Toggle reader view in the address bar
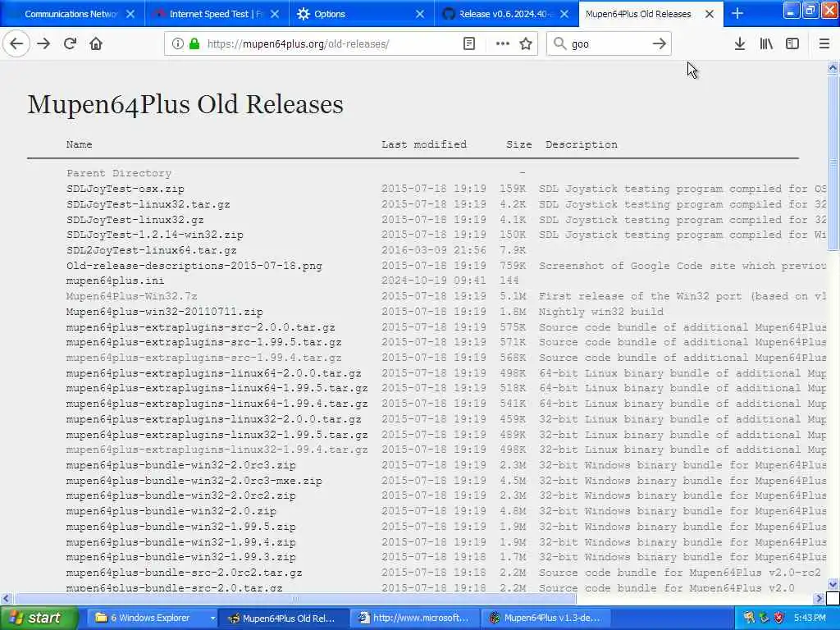 pyautogui.click(x=468, y=44)
